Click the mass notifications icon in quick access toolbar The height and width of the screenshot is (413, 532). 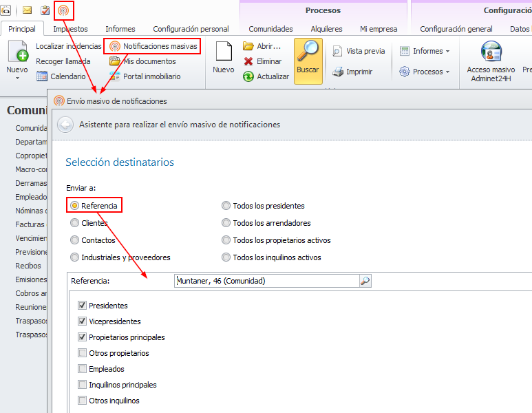[63, 10]
